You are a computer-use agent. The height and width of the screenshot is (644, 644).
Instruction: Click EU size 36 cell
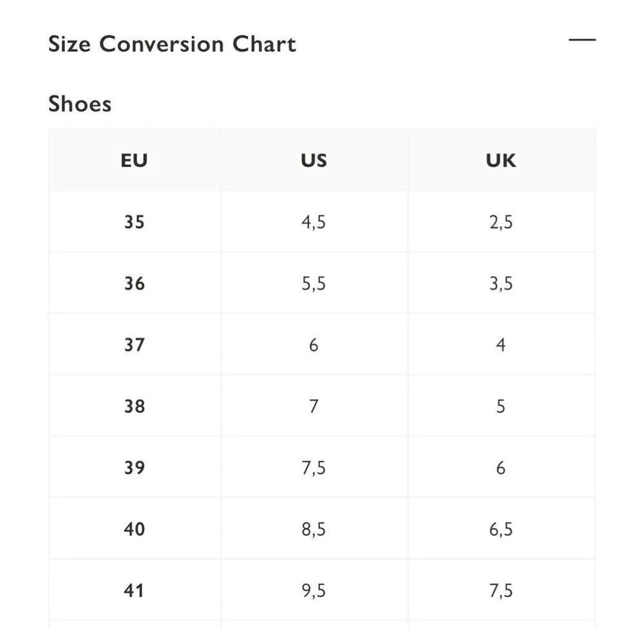135,283
